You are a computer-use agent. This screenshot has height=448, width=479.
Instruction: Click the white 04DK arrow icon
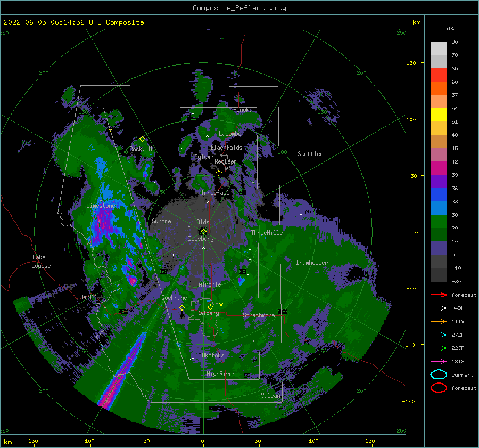click(x=439, y=308)
